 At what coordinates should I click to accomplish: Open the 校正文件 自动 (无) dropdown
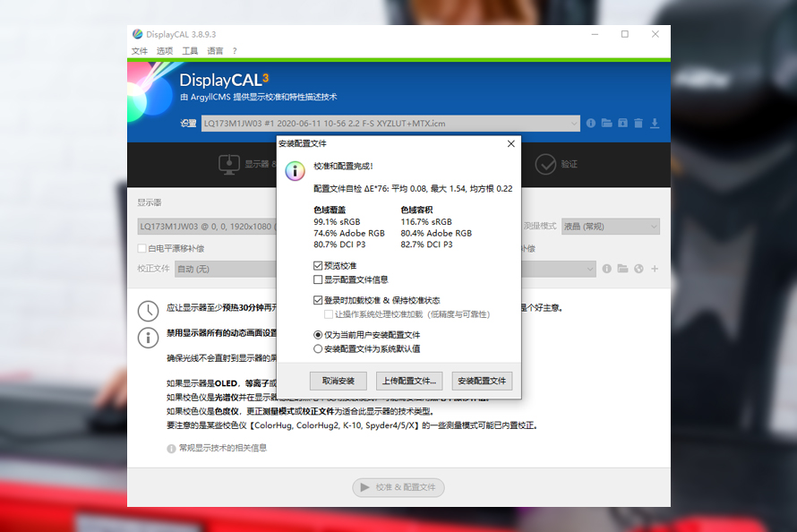point(226,269)
